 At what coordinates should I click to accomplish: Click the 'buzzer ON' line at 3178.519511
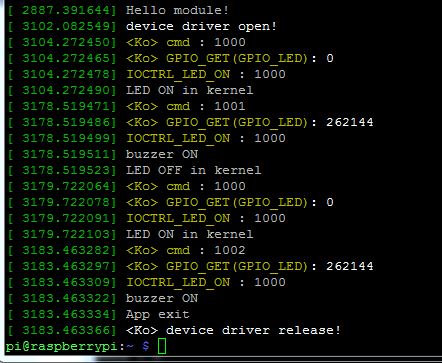click(162, 154)
